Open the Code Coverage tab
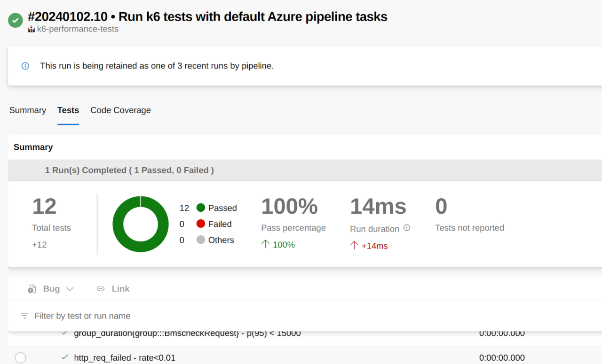The image size is (602, 364). tap(120, 110)
